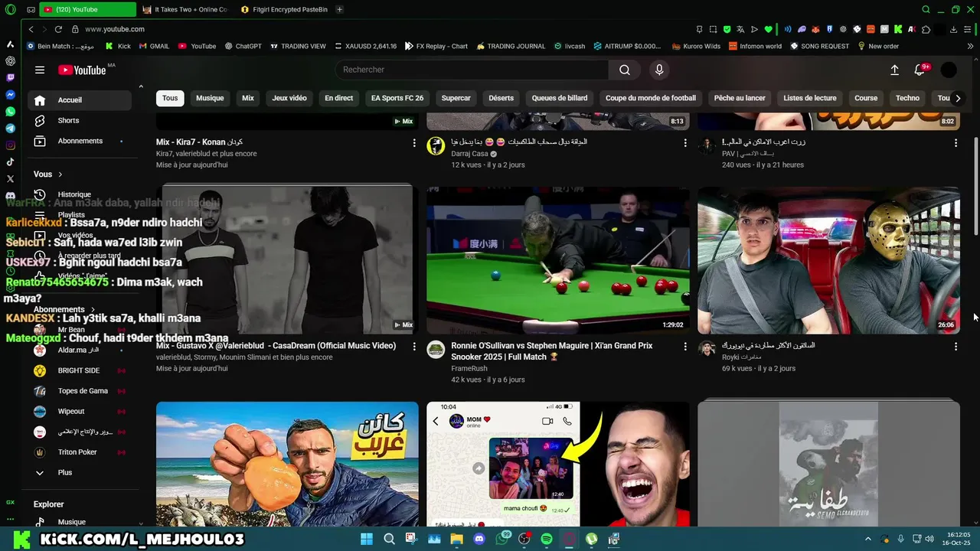Click the YouTube logo
This screenshot has width=980, height=551.
click(x=82, y=70)
